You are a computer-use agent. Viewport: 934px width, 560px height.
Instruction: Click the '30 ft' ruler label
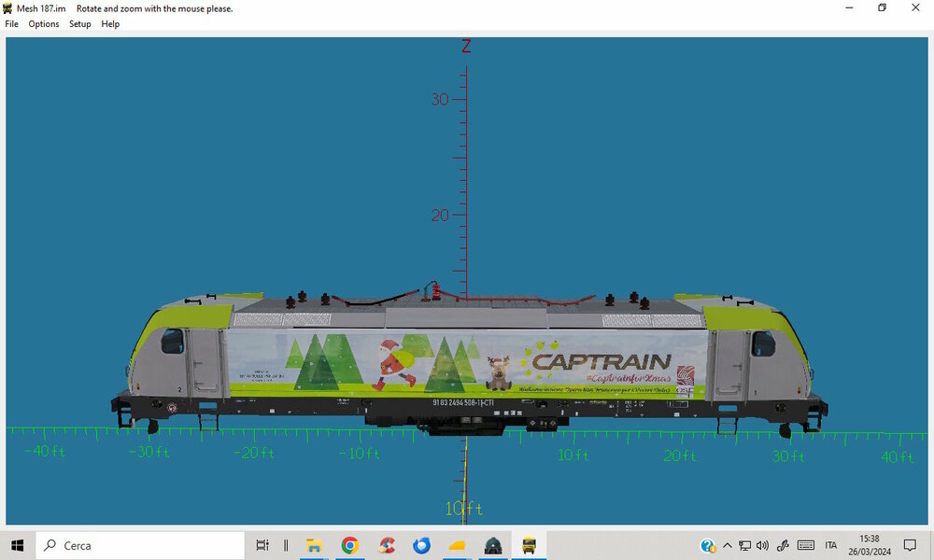point(788,456)
